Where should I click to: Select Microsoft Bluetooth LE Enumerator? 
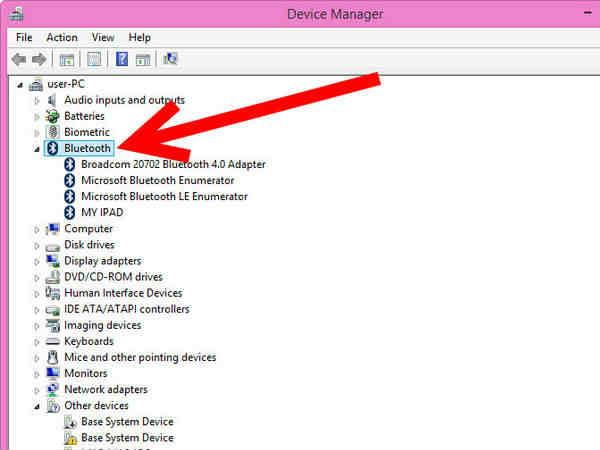[x=164, y=196]
